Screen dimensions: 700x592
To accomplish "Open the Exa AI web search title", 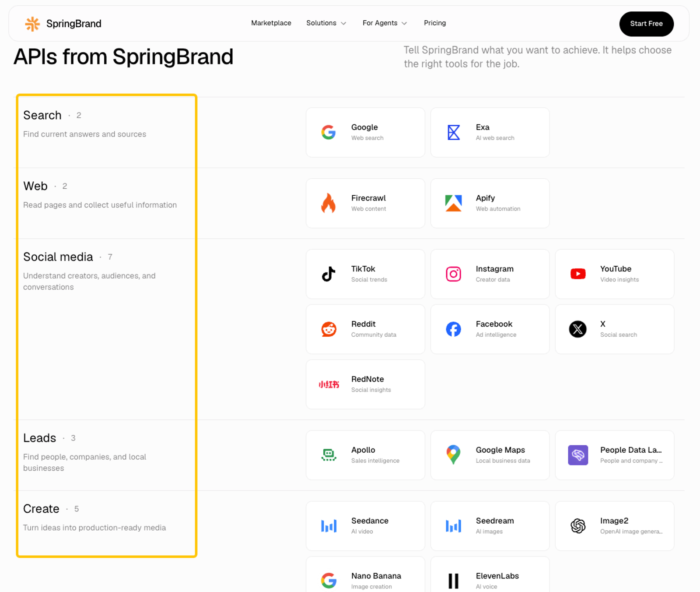I will [483, 127].
